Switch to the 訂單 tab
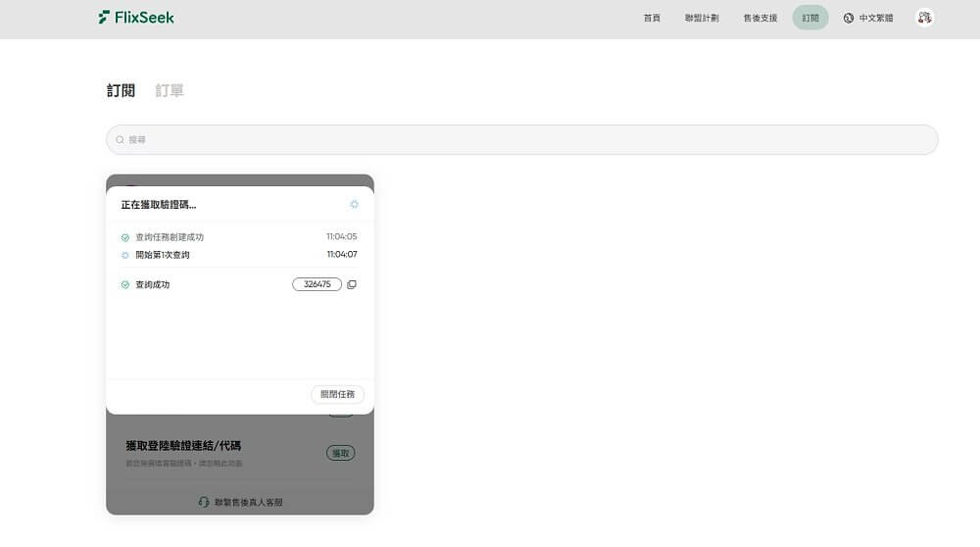980x547 pixels. point(170,90)
